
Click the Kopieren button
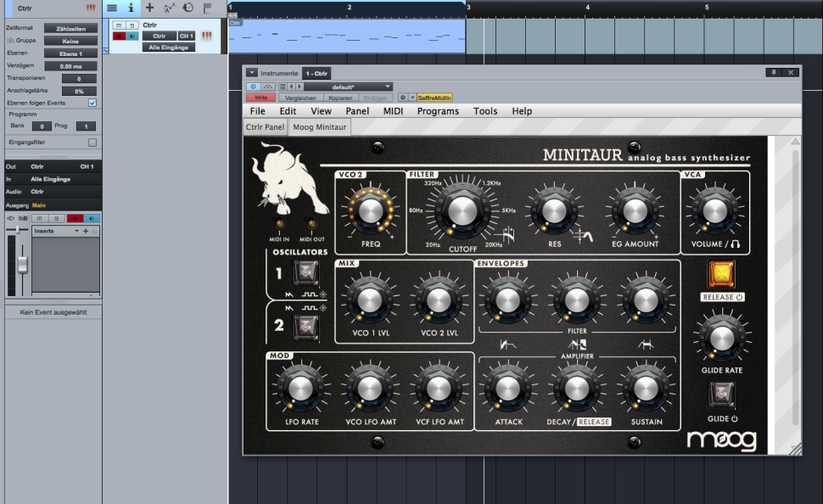[x=340, y=98]
